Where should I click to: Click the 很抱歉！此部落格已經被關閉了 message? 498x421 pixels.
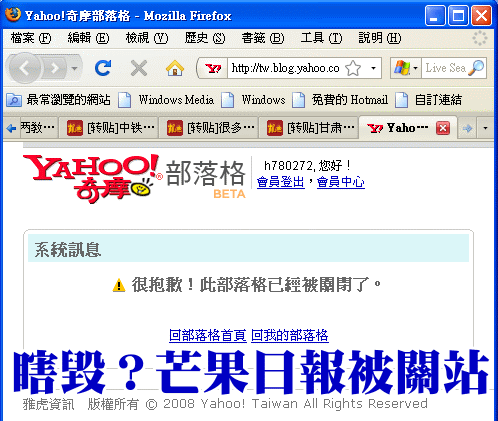pos(256,285)
